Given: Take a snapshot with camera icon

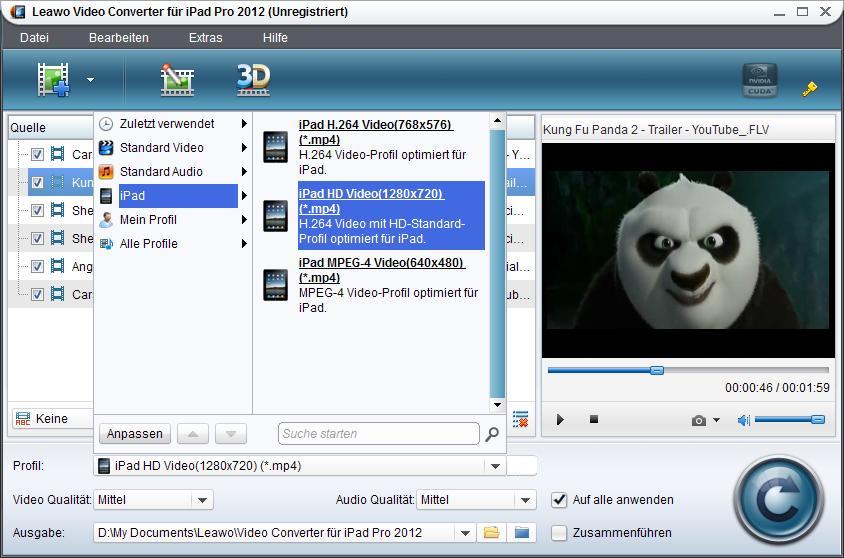Looking at the screenshot, I should pos(699,420).
